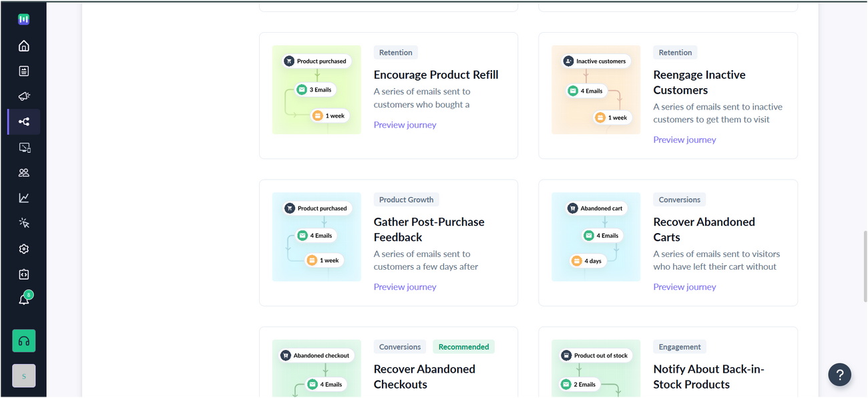Click Retention tag on Encourage Product Refill
This screenshot has width=868, height=398.
[x=396, y=52]
